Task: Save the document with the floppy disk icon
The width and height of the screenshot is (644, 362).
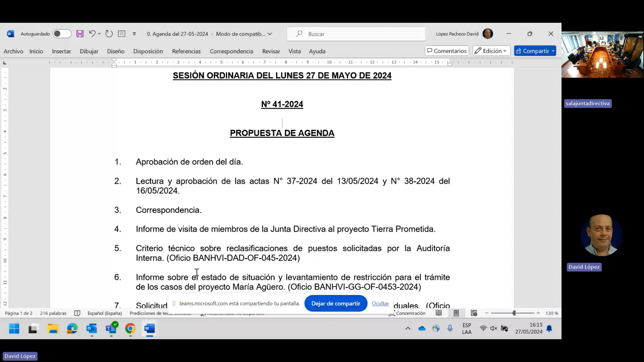Action: [80, 34]
